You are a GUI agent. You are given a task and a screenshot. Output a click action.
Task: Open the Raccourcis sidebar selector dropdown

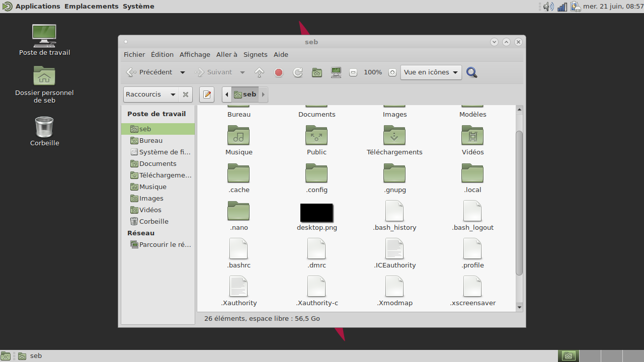(150, 95)
